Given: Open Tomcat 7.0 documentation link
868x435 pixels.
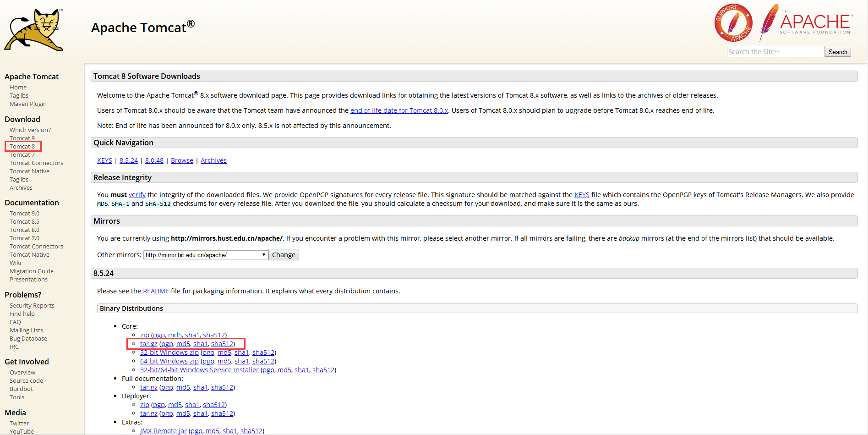Looking at the screenshot, I should pyautogui.click(x=24, y=238).
